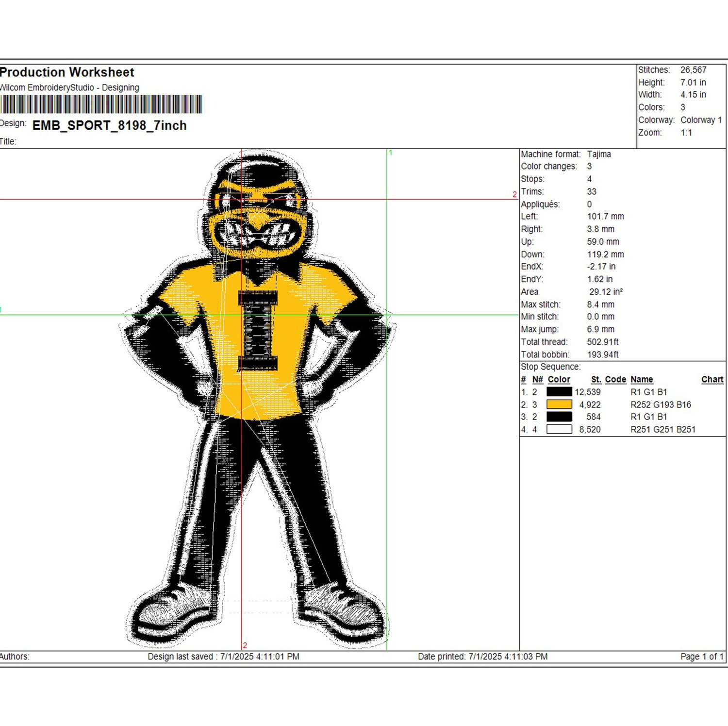Click the 'Stops:' label
This screenshot has height=726, width=728.
(532, 179)
